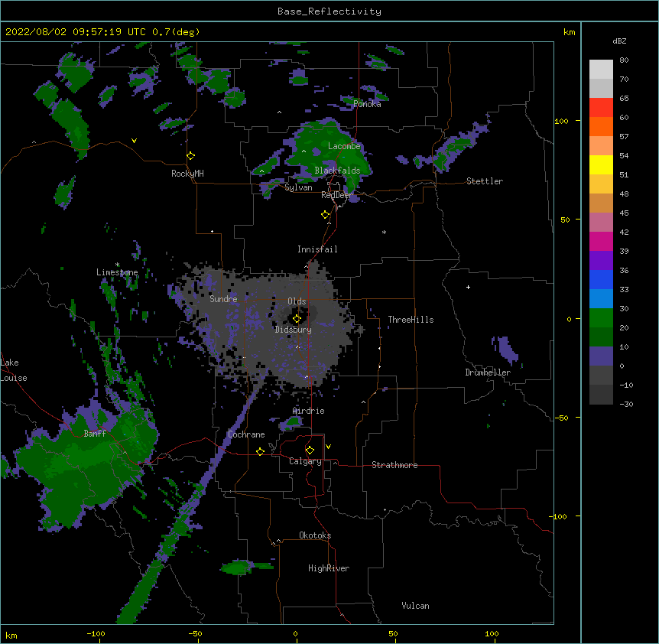
Task: Click the Airdrie city label
Action: pos(309,411)
